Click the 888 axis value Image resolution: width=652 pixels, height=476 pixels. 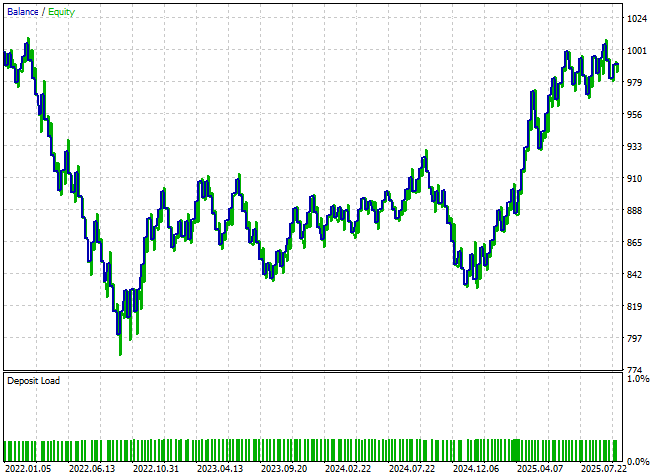(635, 210)
